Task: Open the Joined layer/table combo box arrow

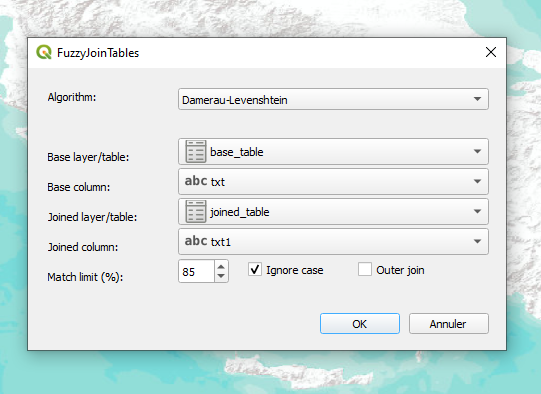Action: point(478,211)
